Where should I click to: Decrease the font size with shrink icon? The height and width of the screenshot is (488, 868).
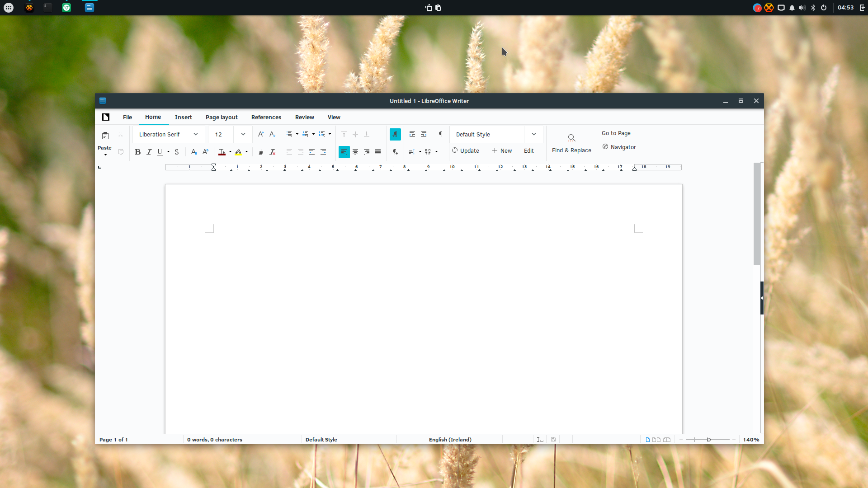pos(272,134)
